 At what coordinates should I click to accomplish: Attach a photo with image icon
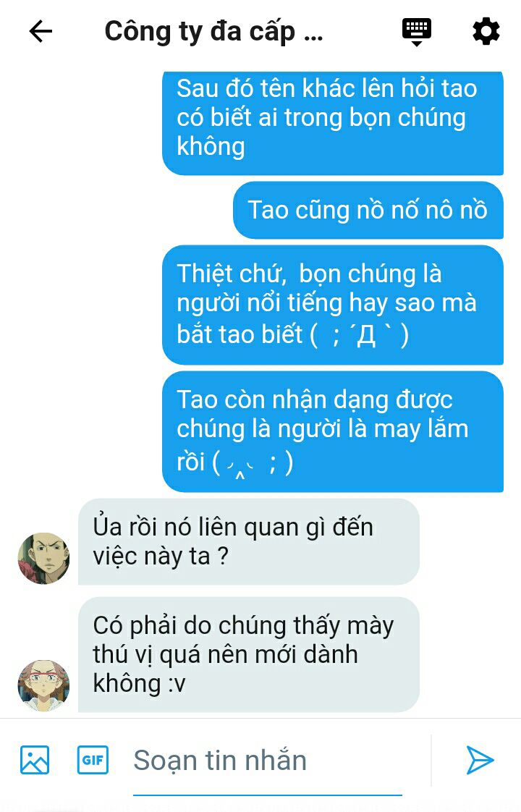[35, 760]
